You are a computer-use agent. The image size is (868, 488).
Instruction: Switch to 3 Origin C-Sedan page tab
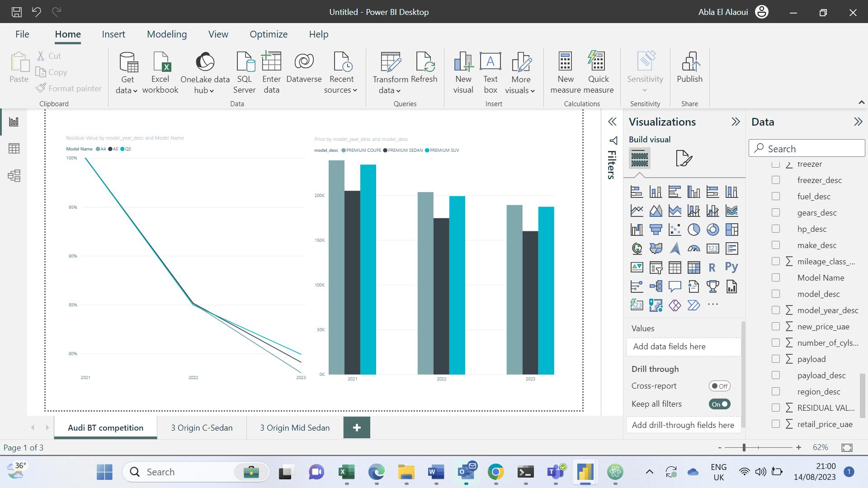pyautogui.click(x=202, y=428)
